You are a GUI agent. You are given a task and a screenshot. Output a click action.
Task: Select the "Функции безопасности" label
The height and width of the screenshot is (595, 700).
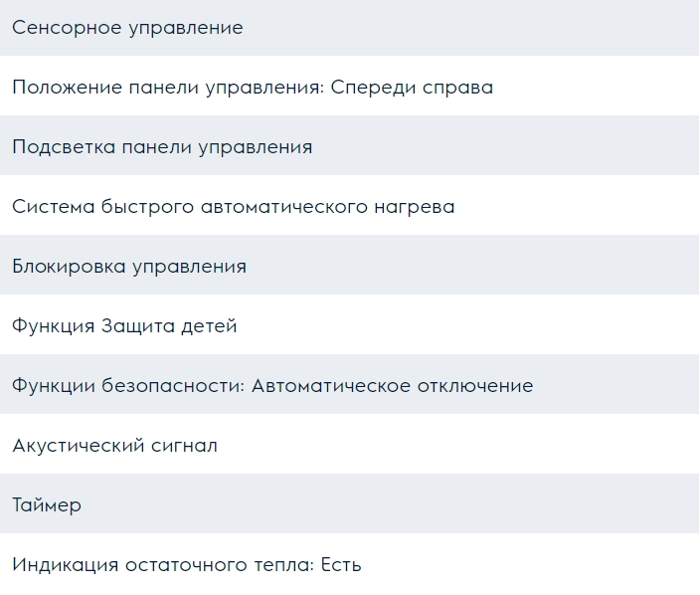click(126, 386)
